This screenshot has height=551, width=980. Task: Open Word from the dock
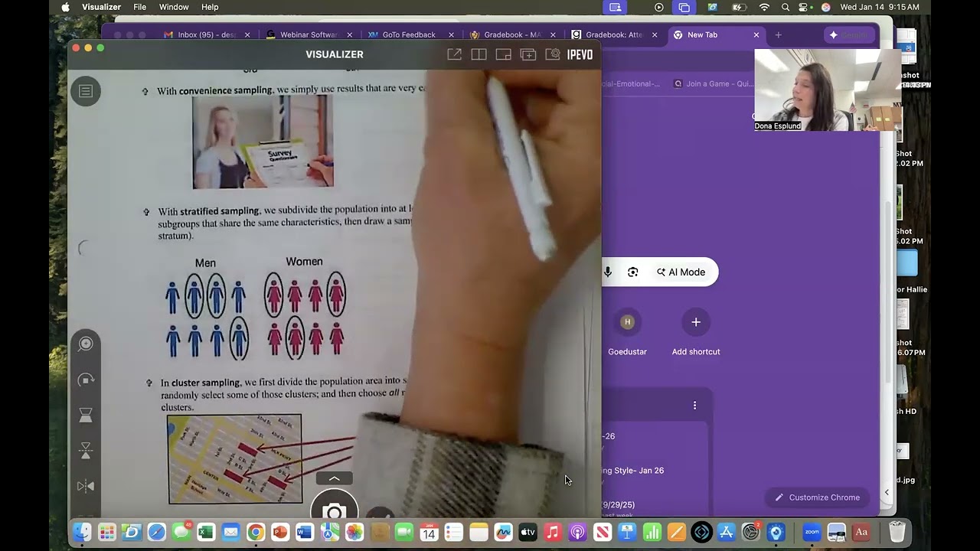(305, 532)
